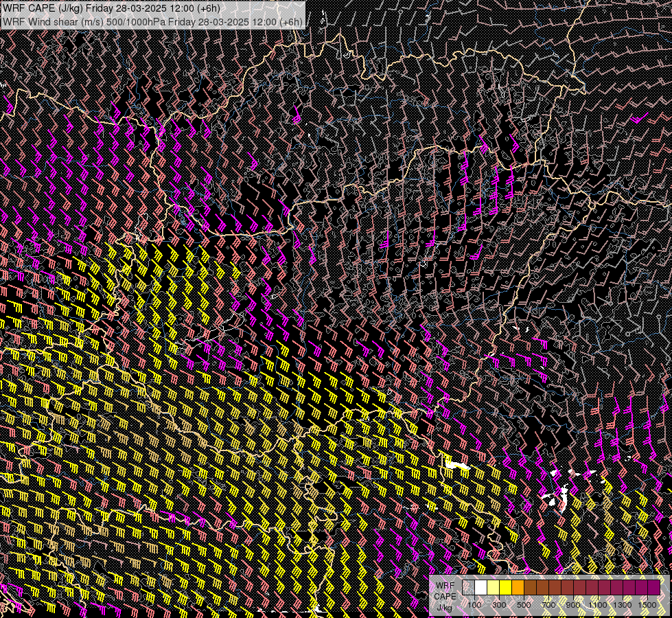Click the legend value '1100'
Viewport: 672px width, 618px height.
pyautogui.click(x=597, y=605)
